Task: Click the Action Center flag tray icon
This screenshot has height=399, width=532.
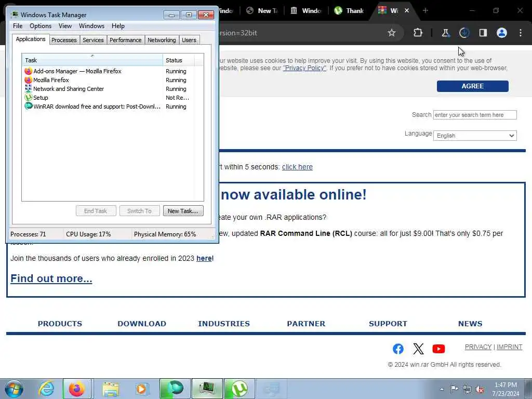Action: coord(454,389)
